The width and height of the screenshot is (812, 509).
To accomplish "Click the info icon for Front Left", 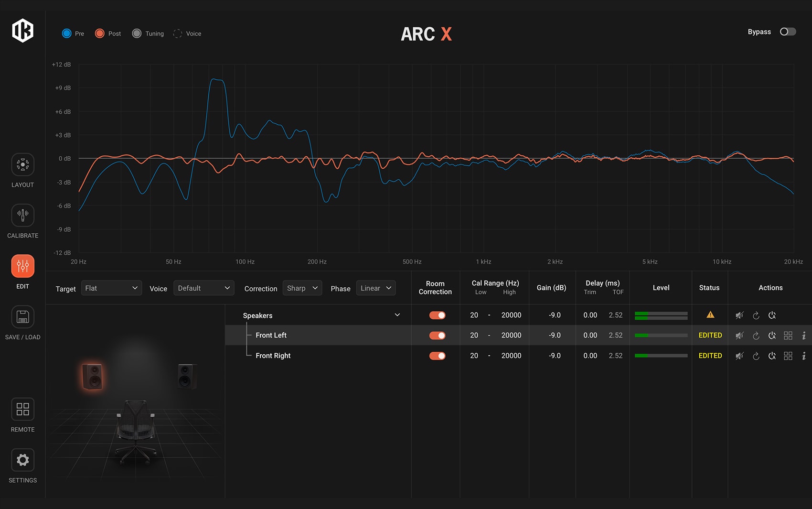I will tap(804, 336).
